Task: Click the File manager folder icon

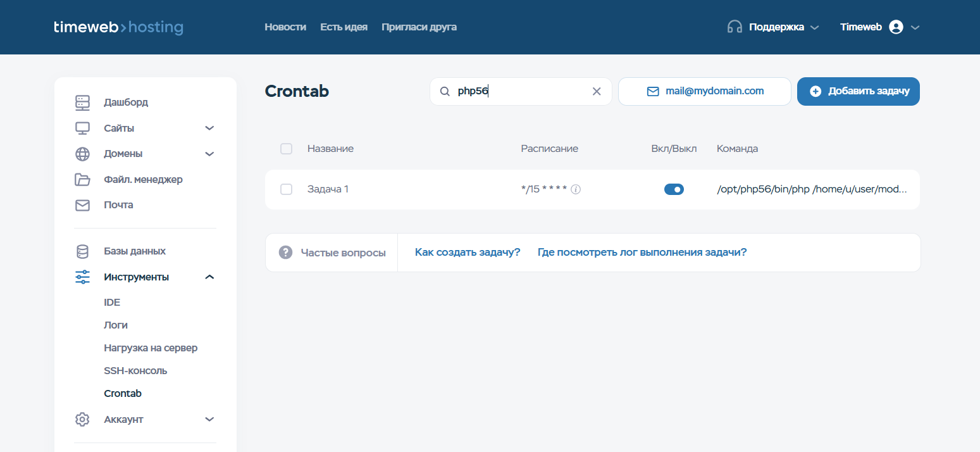Action: click(82, 180)
